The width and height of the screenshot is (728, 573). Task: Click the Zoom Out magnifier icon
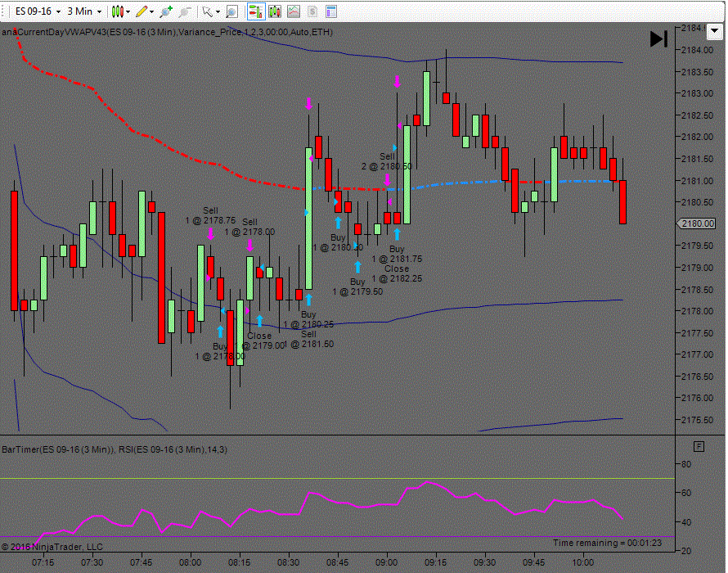pos(185,11)
